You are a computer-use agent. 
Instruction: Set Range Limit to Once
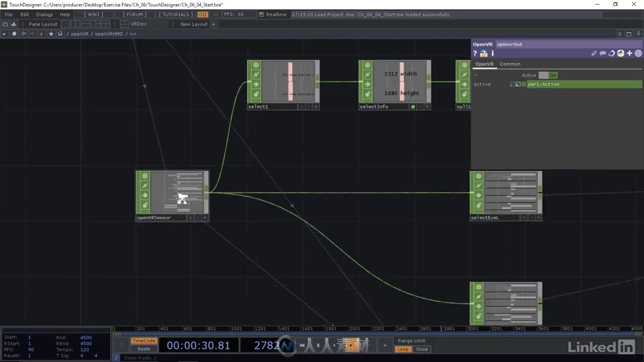click(x=422, y=349)
